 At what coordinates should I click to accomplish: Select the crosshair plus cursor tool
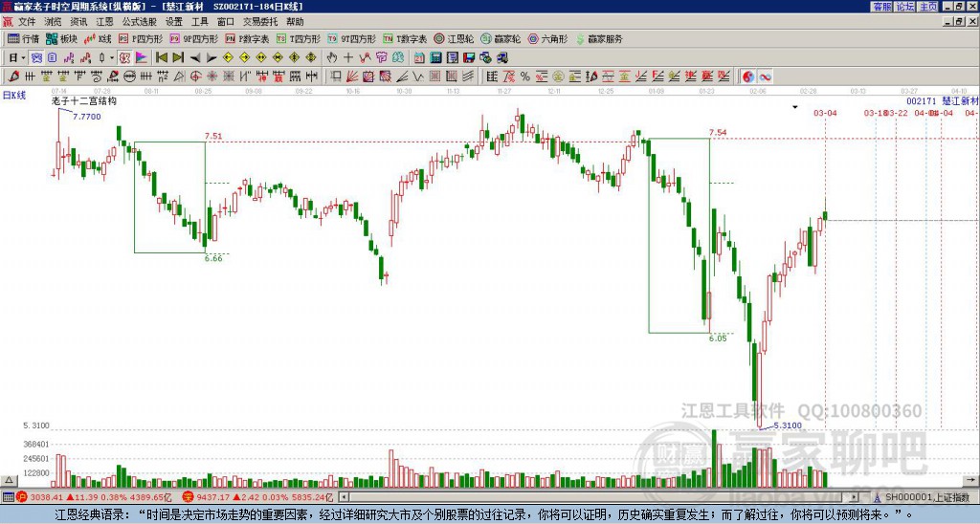[x=348, y=57]
